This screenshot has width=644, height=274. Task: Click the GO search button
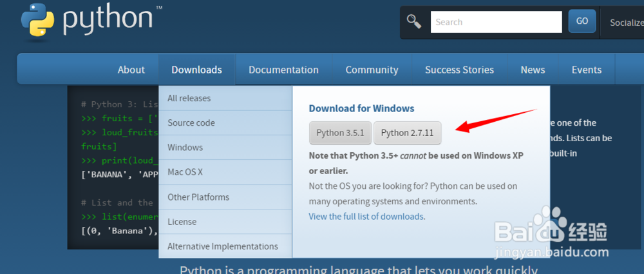pos(582,21)
